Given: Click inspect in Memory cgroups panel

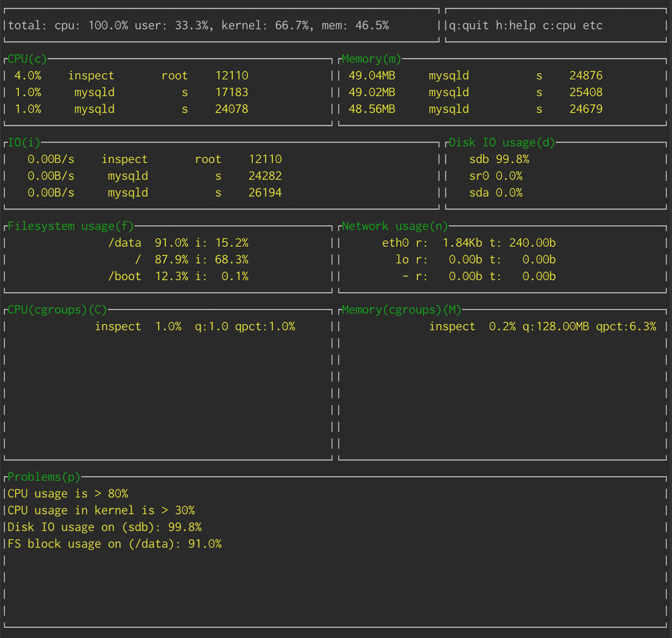Looking at the screenshot, I should [452, 327].
